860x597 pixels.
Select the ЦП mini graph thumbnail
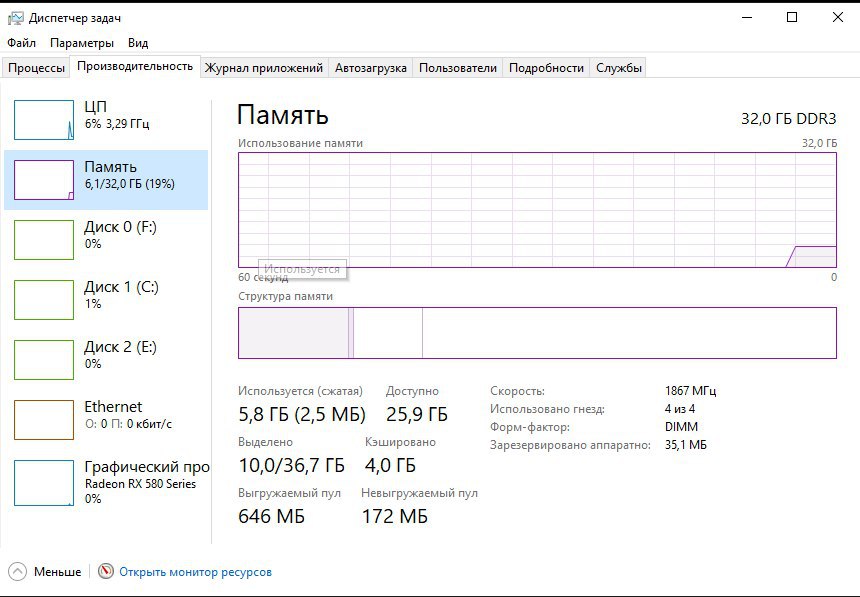click(x=44, y=120)
